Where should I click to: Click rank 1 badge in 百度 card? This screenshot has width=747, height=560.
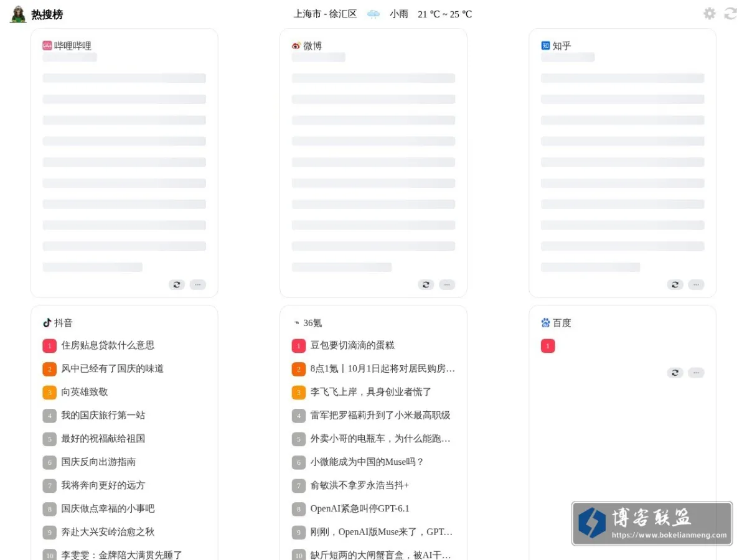tap(548, 346)
